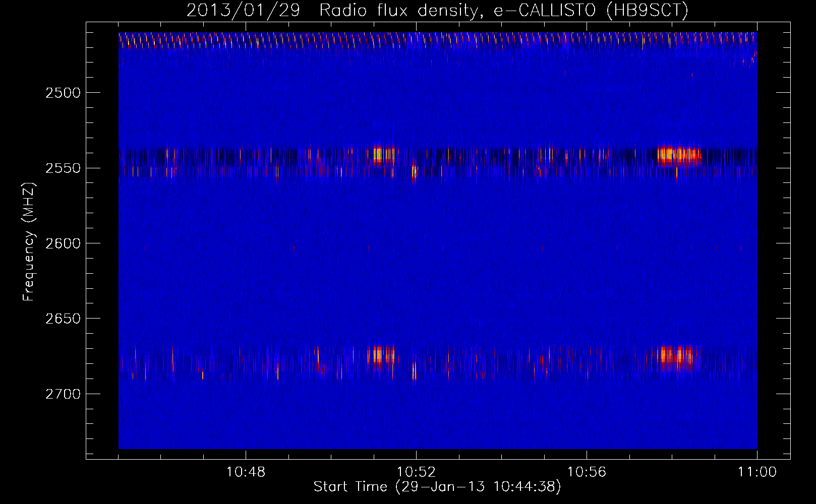Screen dimensions: 816x504
Task: Click the 2550 frequency tick label
Action: click(63, 168)
